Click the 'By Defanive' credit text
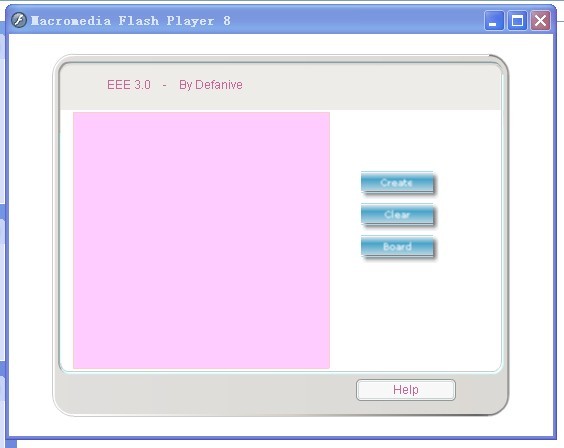The height and width of the screenshot is (448, 564). 211,85
